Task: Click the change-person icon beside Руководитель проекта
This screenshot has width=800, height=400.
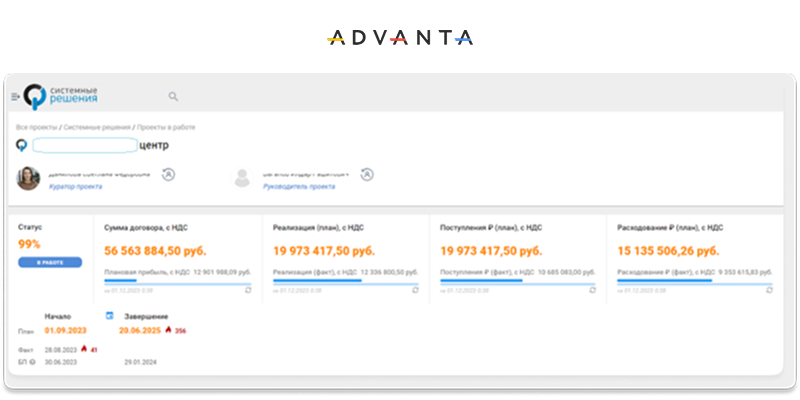Action: [x=367, y=174]
